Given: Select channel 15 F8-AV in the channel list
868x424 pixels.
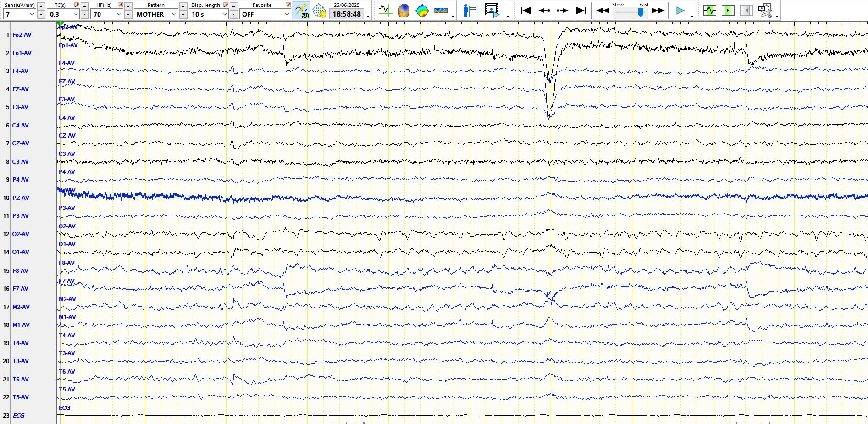Looking at the screenshot, I should click(x=20, y=271).
